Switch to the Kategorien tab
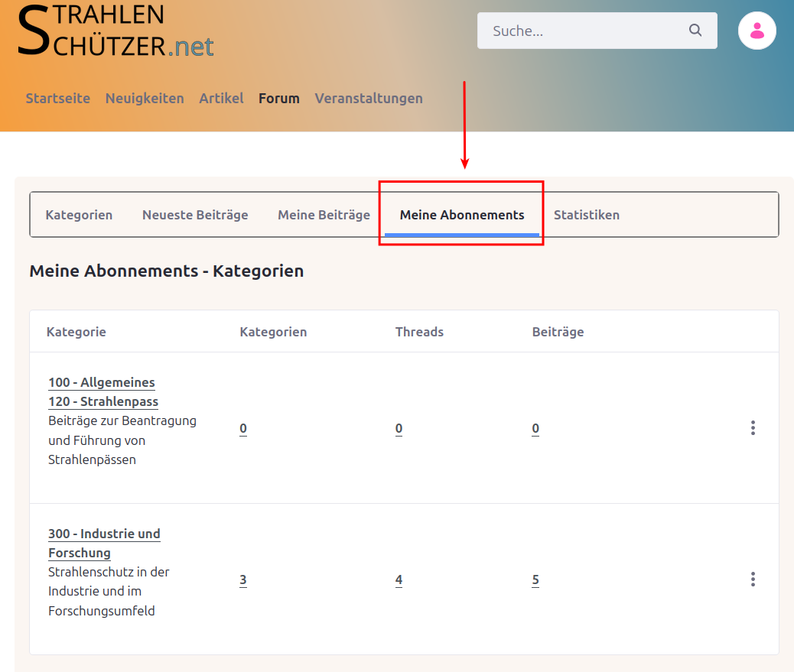 coord(79,215)
